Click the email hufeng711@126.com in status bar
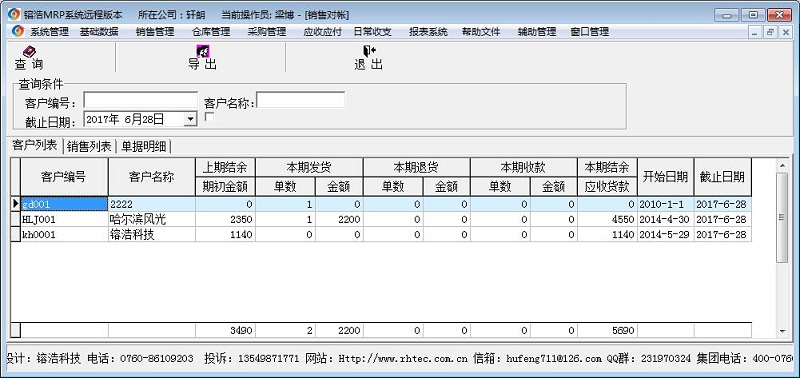800x378 pixels. click(554, 359)
